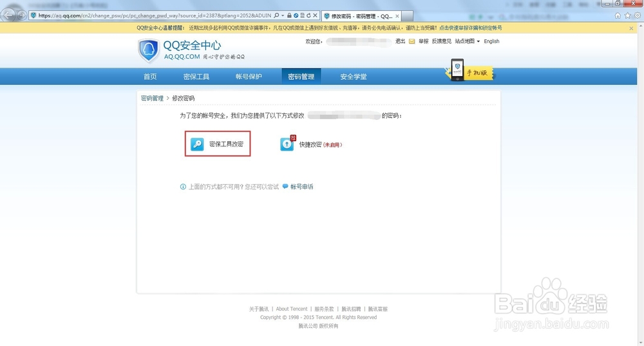Stop loading with the X icon in address bar
Viewport: 644px width, 346px height.
[315, 15]
